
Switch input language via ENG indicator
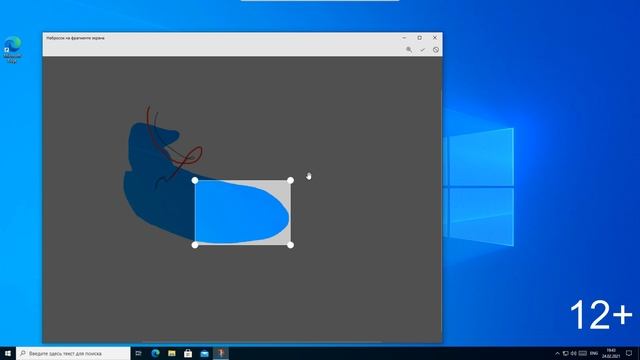point(594,353)
